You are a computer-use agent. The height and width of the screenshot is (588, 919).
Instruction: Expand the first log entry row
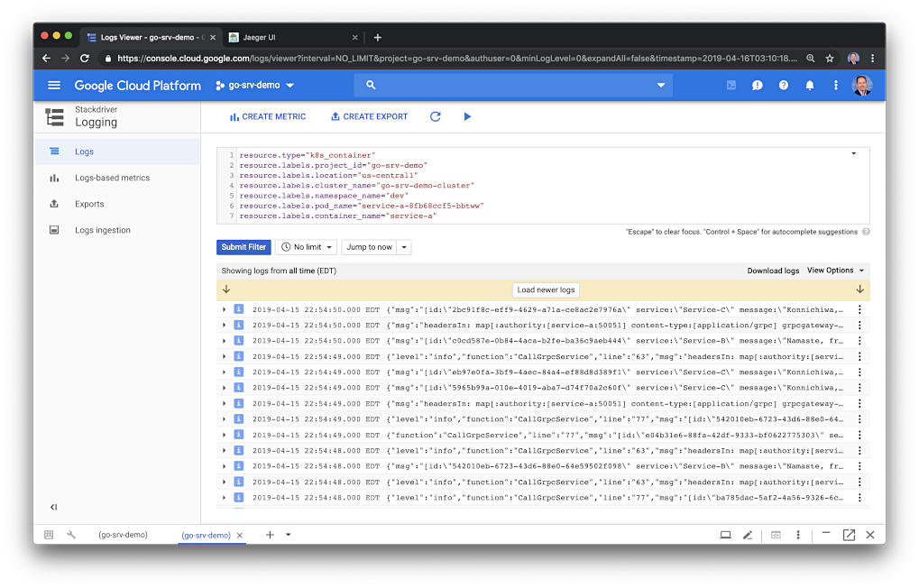tap(225, 309)
